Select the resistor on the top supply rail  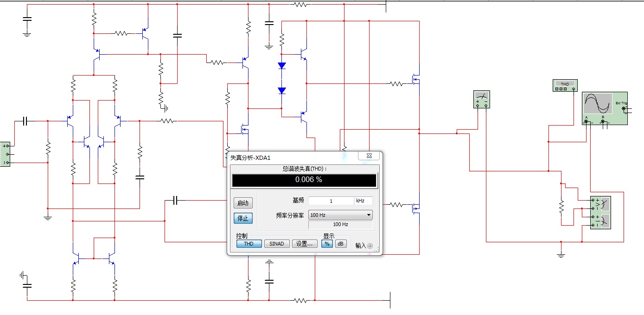(300, 5)
